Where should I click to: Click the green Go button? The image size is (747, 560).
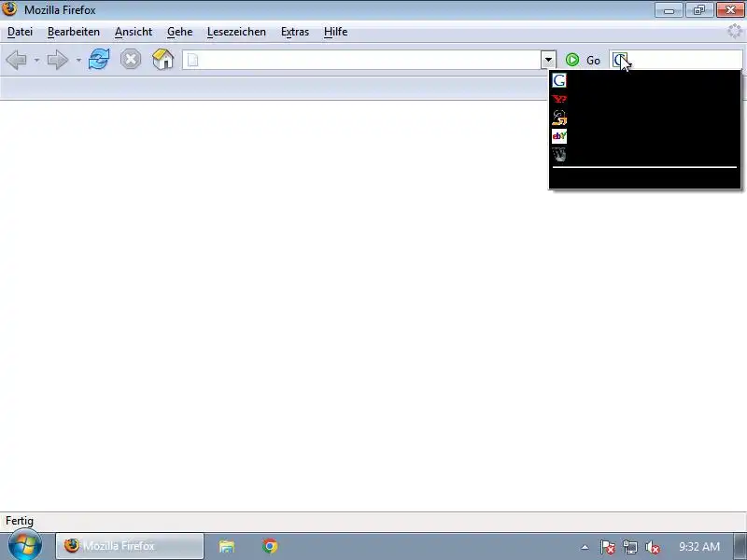point(583,60)
